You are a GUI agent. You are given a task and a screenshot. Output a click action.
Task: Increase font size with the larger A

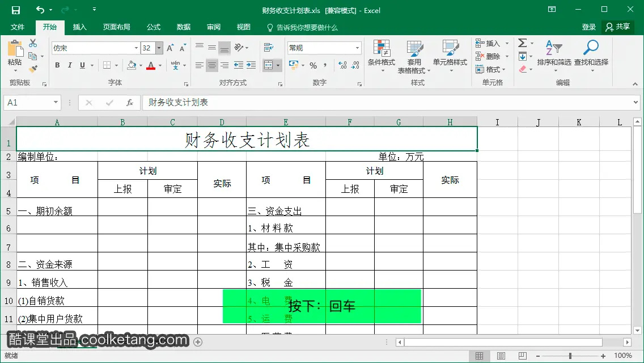170,48
